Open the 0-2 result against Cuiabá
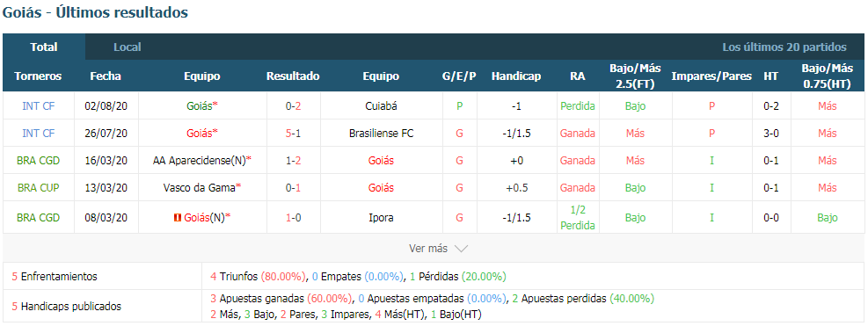The image size is (868, 326). click(x=294, y=106)
